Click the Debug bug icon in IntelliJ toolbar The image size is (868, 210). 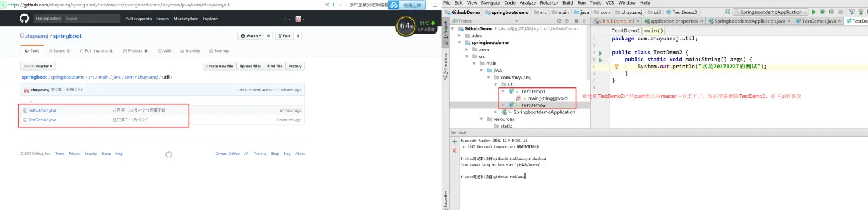822,12
